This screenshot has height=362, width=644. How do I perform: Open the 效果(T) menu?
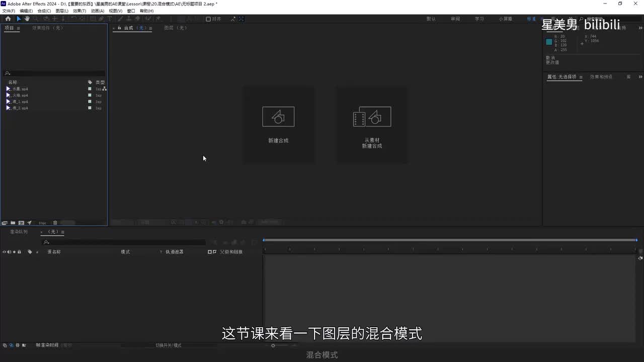pyautogui.click(x=79, y=11)
